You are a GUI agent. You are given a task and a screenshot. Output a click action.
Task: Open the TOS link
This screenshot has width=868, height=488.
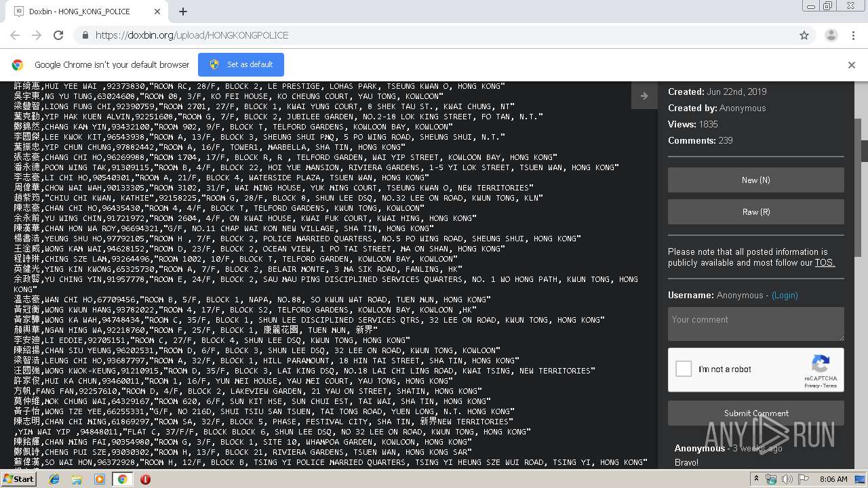tap(825, 263)
